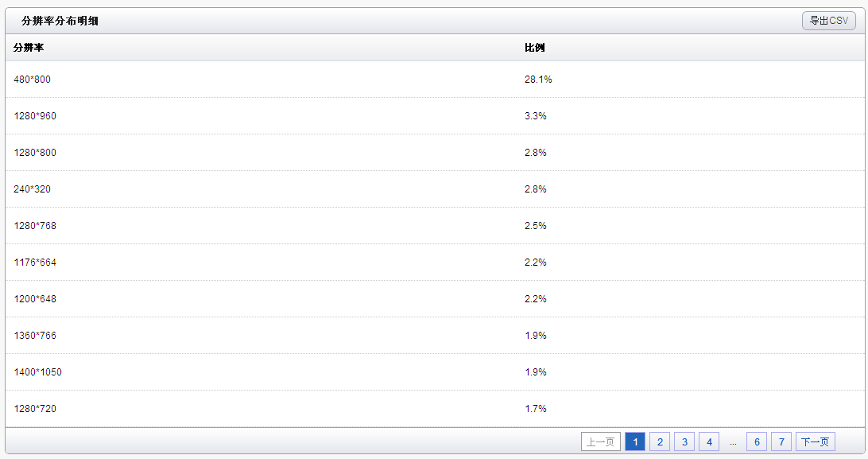Select the 1280*768 entry
Viewport: 868px width, 459px height.
pos(435,225)
